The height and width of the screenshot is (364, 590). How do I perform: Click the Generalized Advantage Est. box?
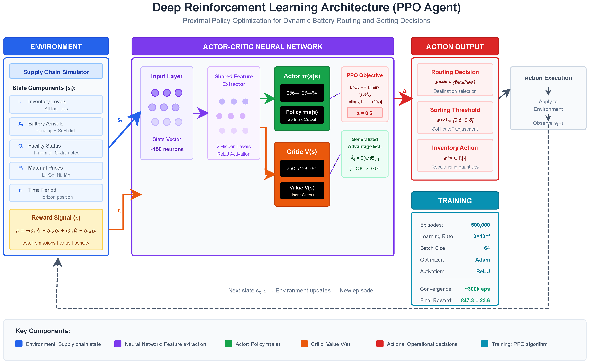tap(364, 154)
